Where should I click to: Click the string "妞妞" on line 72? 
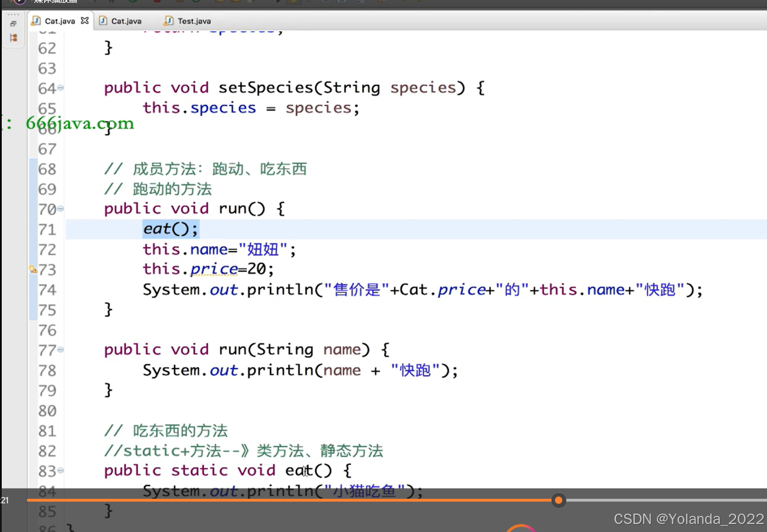click(x=263, y=249)
